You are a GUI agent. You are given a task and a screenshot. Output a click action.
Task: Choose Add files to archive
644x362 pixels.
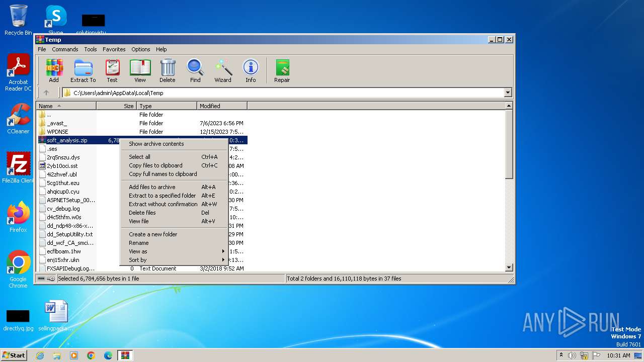[174, 187]
